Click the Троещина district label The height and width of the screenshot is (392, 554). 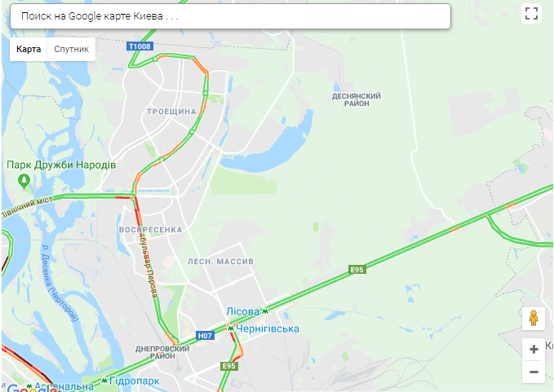point(171,112)
